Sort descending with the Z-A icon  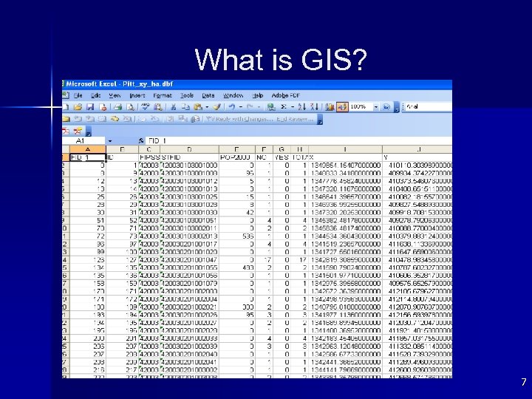pyautogui.click(x=314, y=107)
